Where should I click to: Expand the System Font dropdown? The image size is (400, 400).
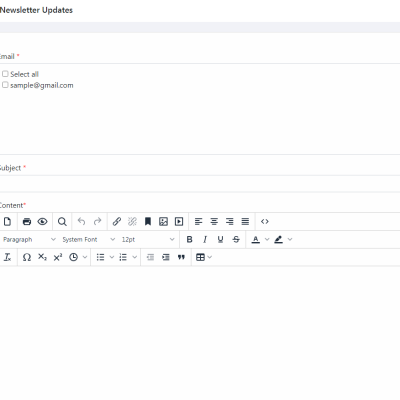coord(88,239)
